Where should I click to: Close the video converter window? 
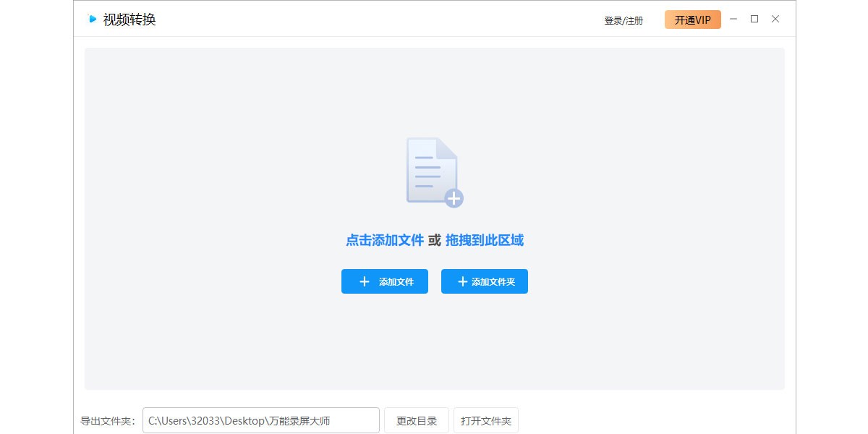[x=775, y=20]
